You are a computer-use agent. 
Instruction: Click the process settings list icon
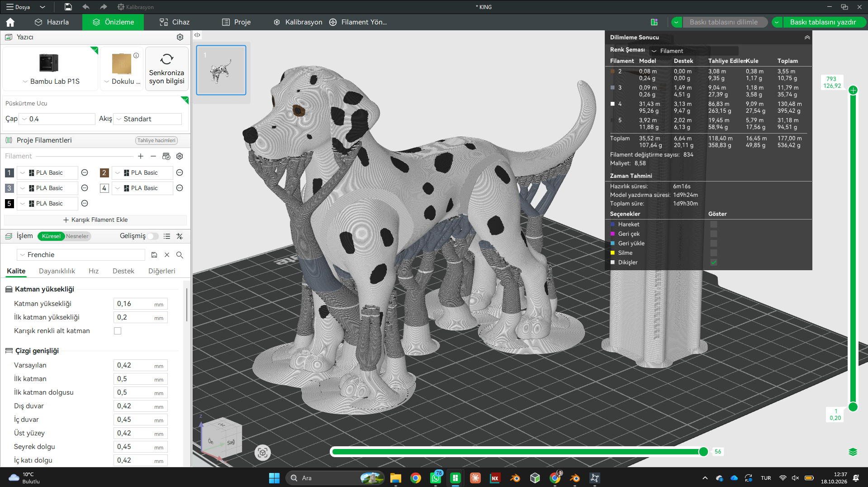coord(167,236)
